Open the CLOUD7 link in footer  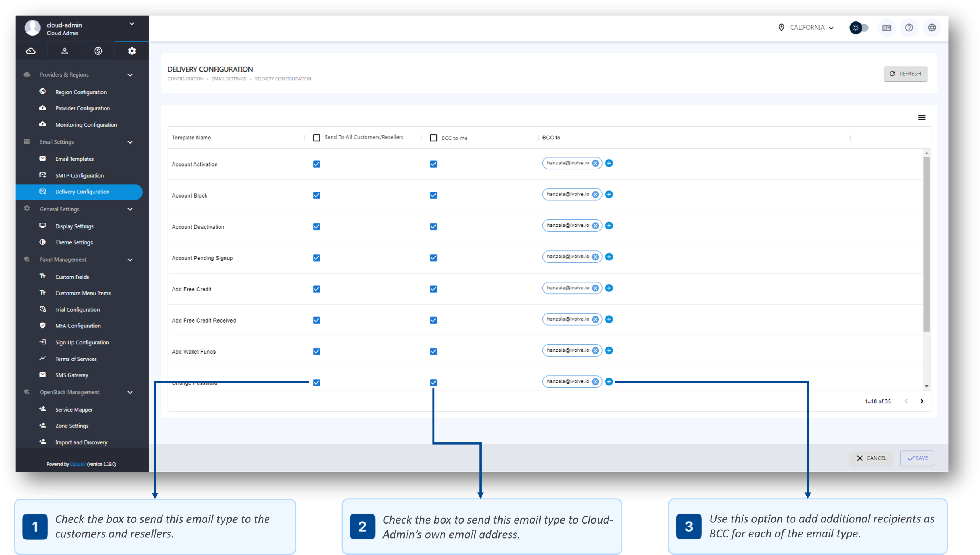(78, 464)
